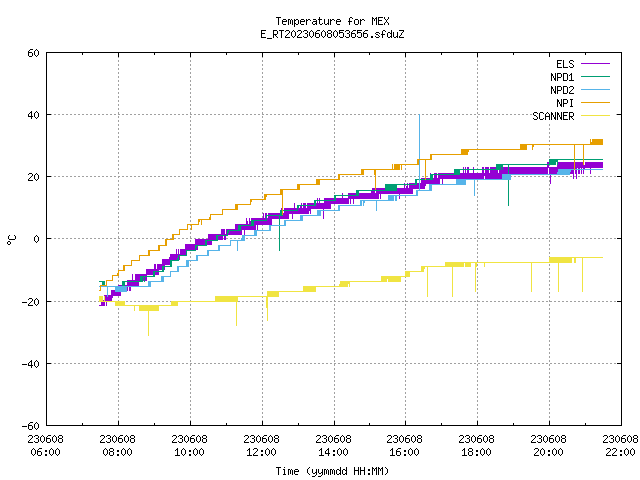Click the x-axis tick label 18:00
Viewport: 640px width, 480px height.
[x=476, y=453]
